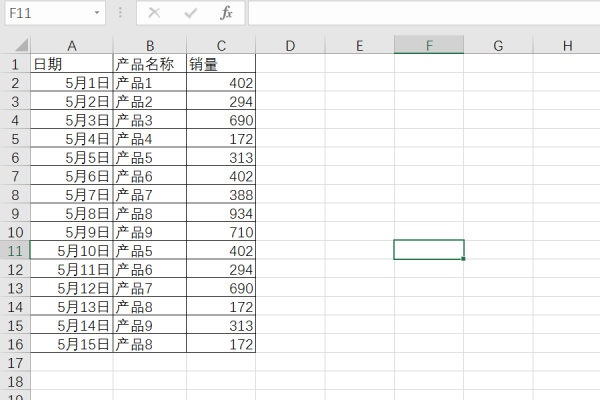This screenshot has width=600, height=400.
Task: Click the cell 产品1
Action: (150, 83)
